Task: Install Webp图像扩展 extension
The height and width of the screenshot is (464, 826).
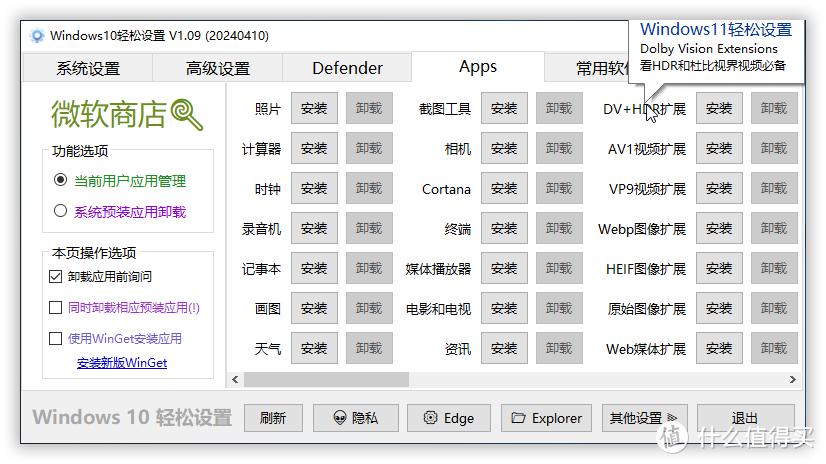Action: (719, 228)
